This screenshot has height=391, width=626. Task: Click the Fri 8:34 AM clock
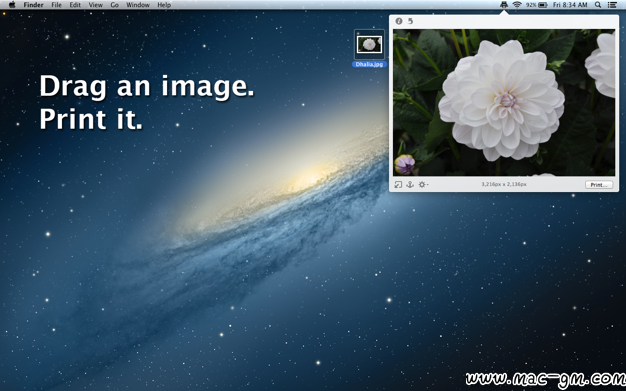pyautogui.click(x=570, y=5)
